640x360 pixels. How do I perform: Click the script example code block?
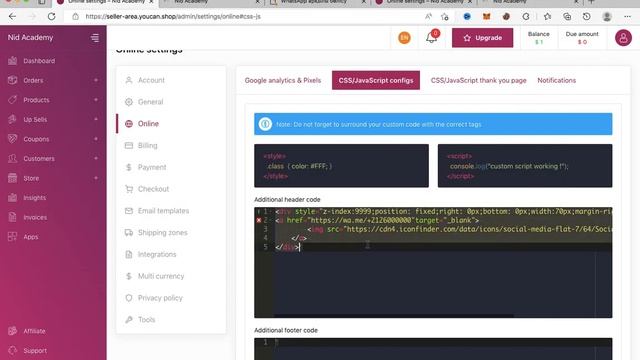[x=525, y=166]
